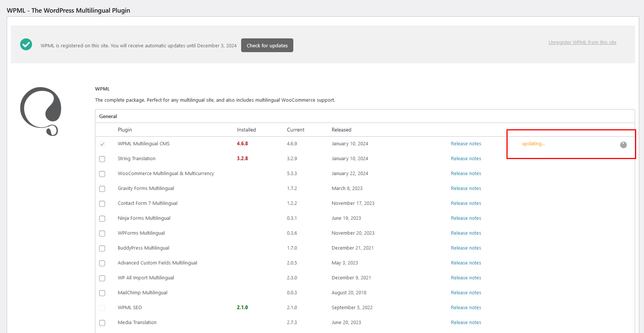The height and width of the screenshot is (333, 644).
Task: Click current version 0.3.6 for WPForms
Action: [292, 233]
